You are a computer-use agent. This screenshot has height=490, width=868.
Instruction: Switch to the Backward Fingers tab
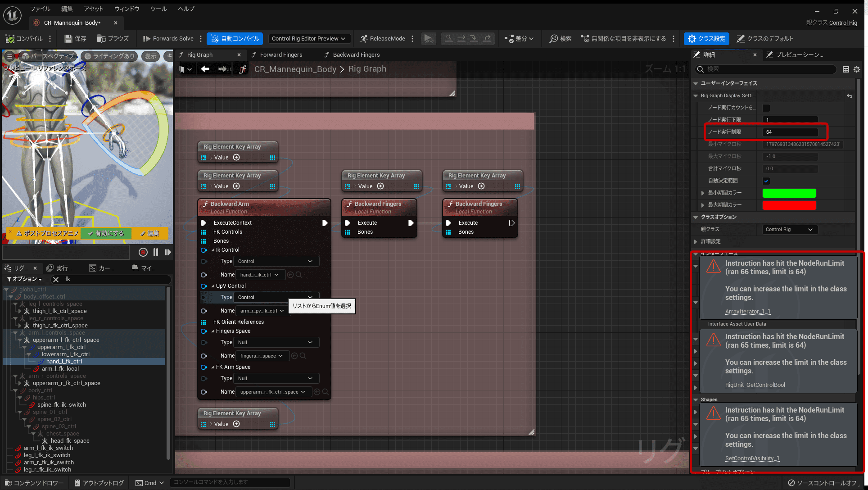coord(356,54)
